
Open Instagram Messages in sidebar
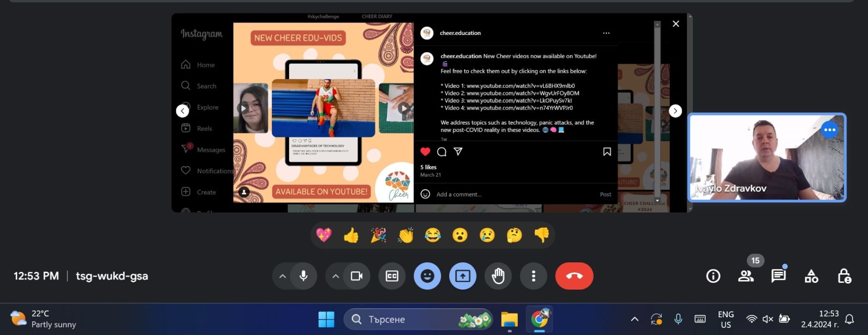coord(203,149)
